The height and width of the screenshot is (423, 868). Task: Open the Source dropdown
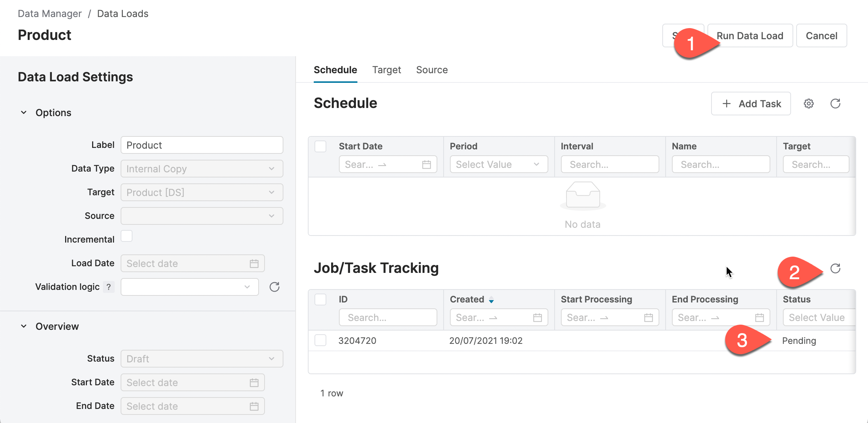pos(202,216)
